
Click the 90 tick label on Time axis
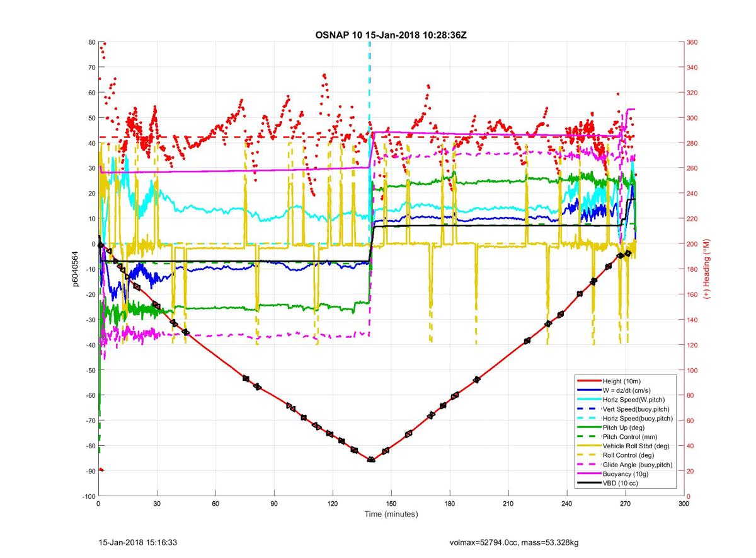(274, 504)
